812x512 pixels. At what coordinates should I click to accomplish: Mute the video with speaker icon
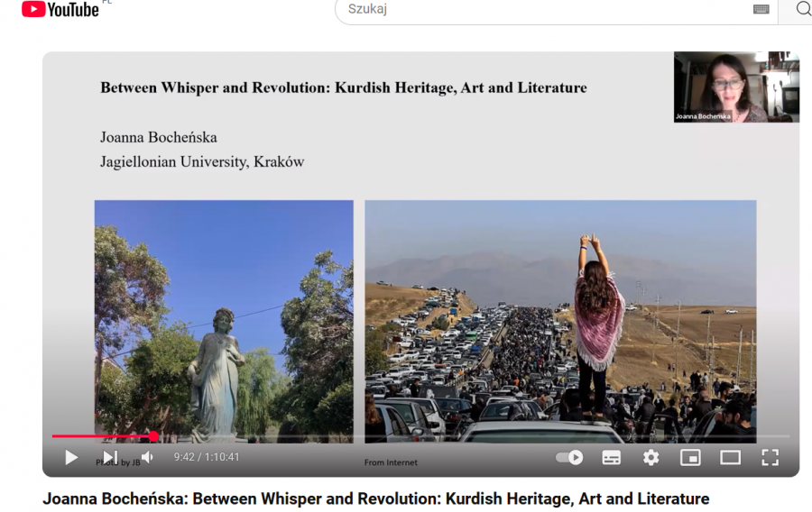click(x=148, y=457)
